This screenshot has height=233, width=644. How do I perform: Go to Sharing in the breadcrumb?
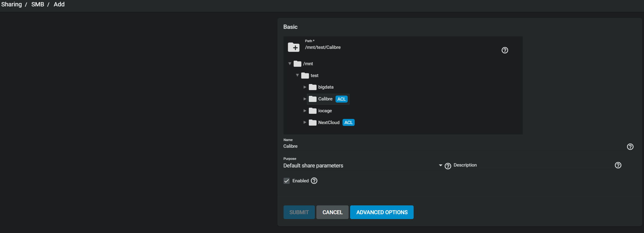point(12,4)
